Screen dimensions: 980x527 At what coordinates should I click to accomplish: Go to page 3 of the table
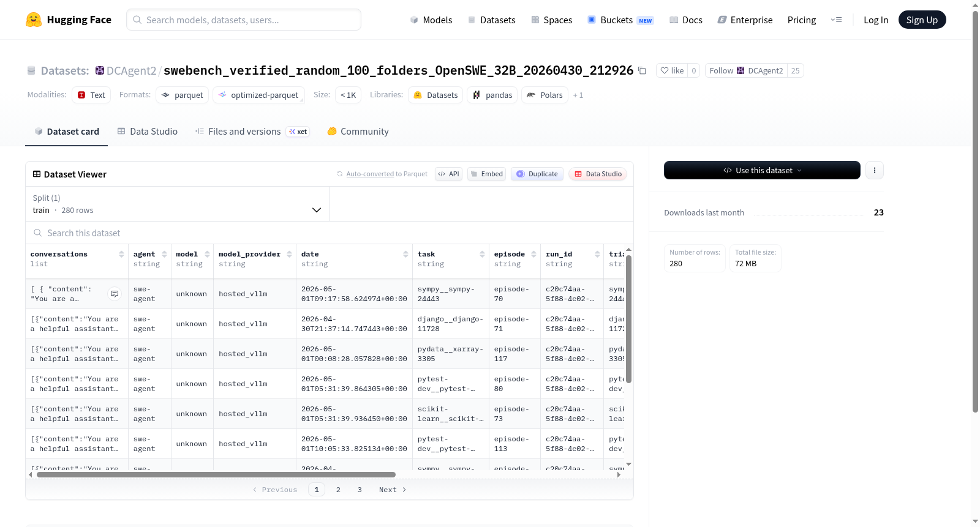(360, 490)
